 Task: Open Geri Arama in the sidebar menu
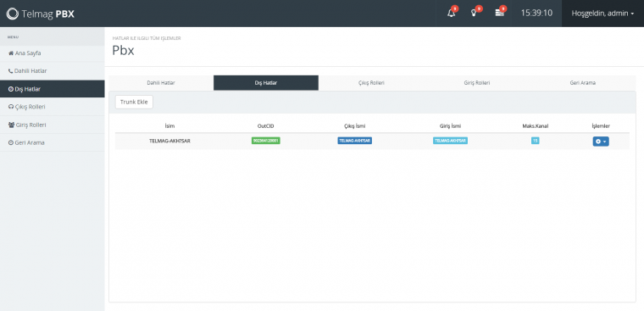pyautogui.click(x=53, y=142)
